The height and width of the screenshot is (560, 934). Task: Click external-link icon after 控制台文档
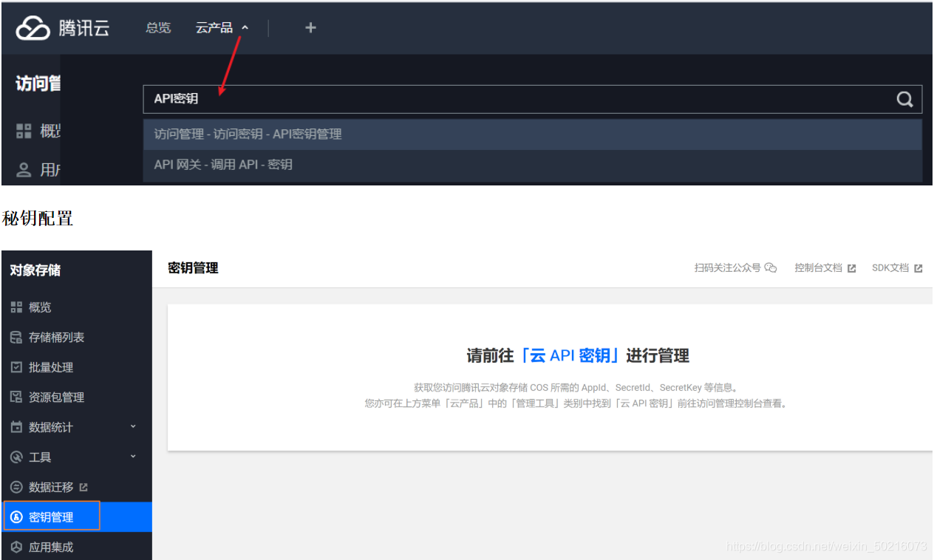tap(851, 268)
